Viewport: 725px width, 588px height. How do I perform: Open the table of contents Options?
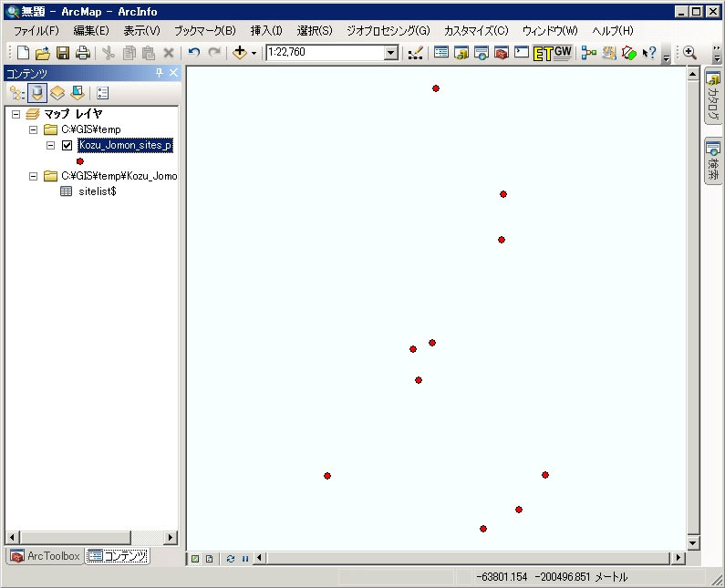point(103,93)
